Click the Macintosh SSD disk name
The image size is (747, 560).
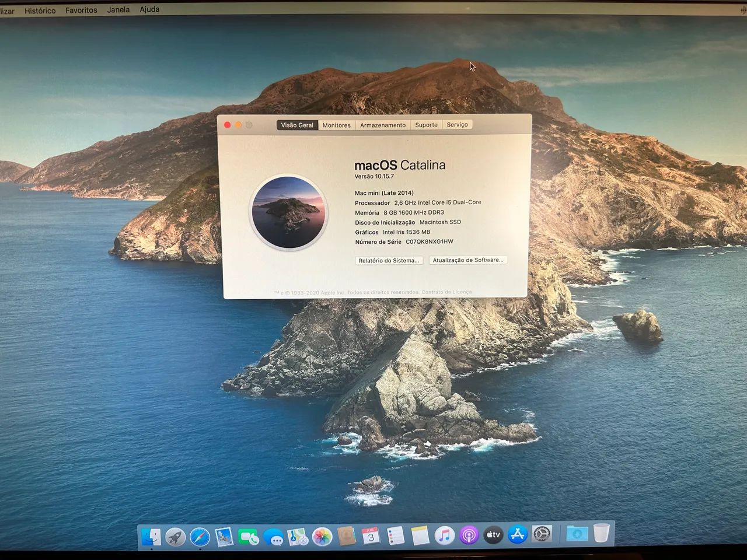point(440,222)
